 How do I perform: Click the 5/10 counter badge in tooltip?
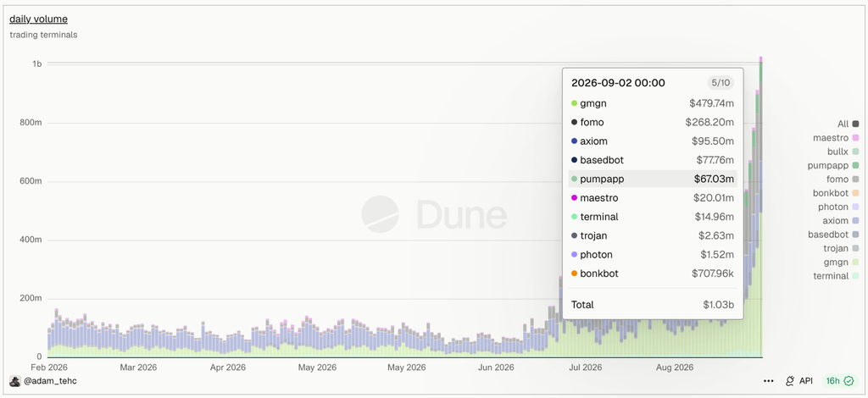coord(721,83)
